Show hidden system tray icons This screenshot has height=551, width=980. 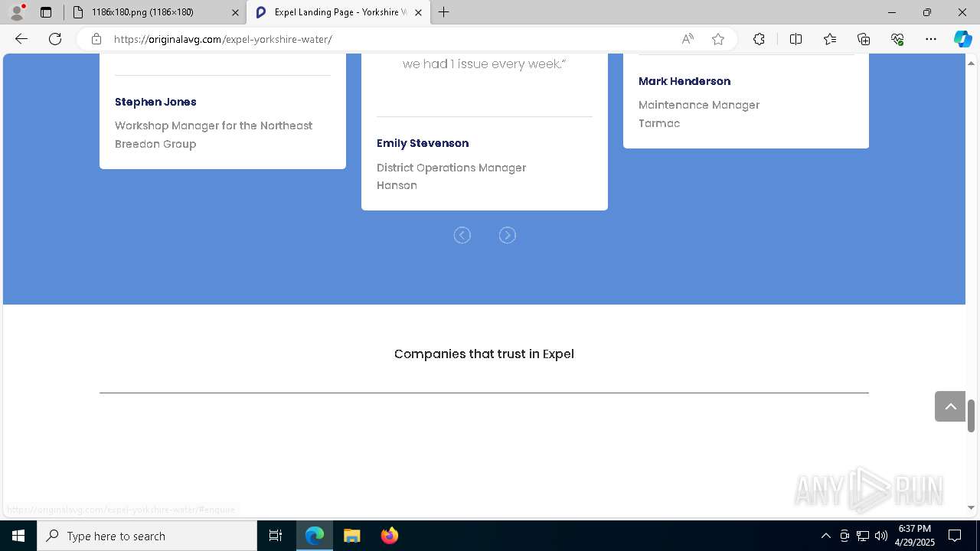(825, 536)
